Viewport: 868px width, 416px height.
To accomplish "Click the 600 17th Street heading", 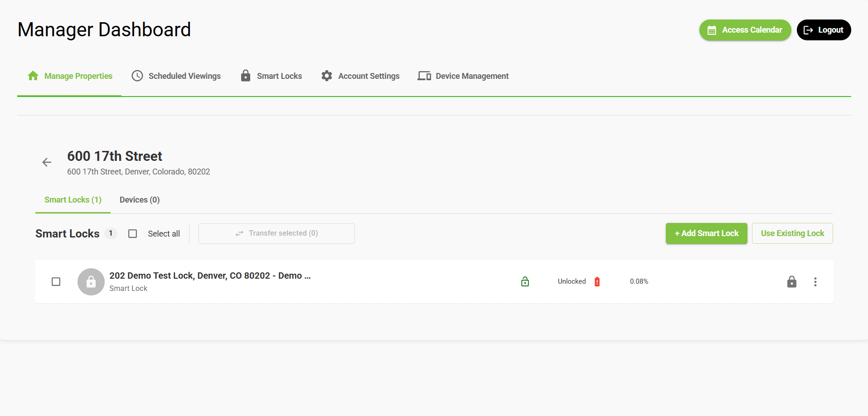I will point(115,156).
